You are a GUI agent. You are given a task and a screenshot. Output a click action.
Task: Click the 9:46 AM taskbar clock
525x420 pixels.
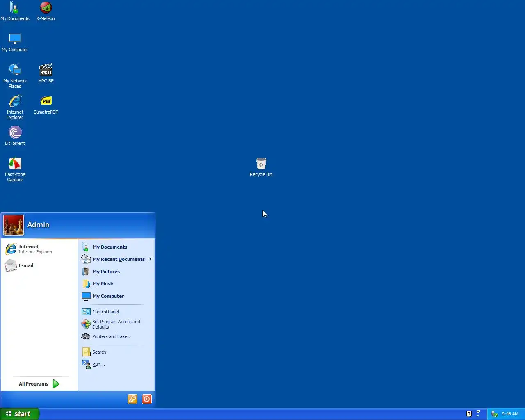[510, 414]
